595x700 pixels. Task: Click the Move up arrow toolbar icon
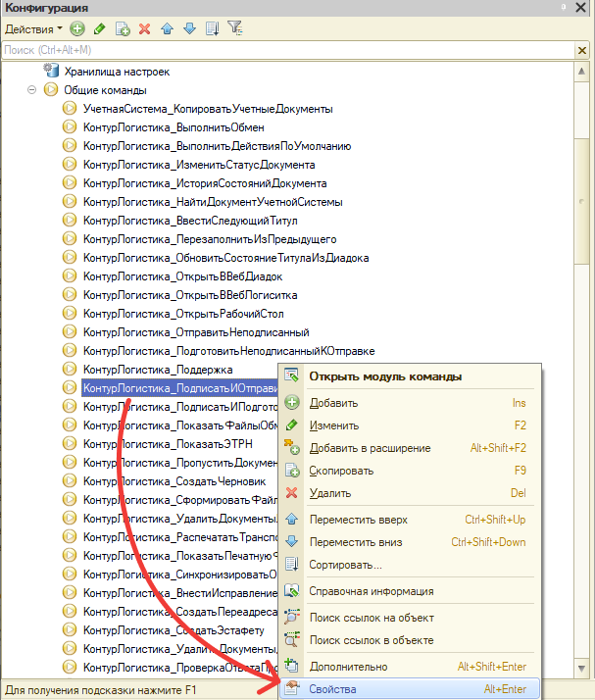168,29
